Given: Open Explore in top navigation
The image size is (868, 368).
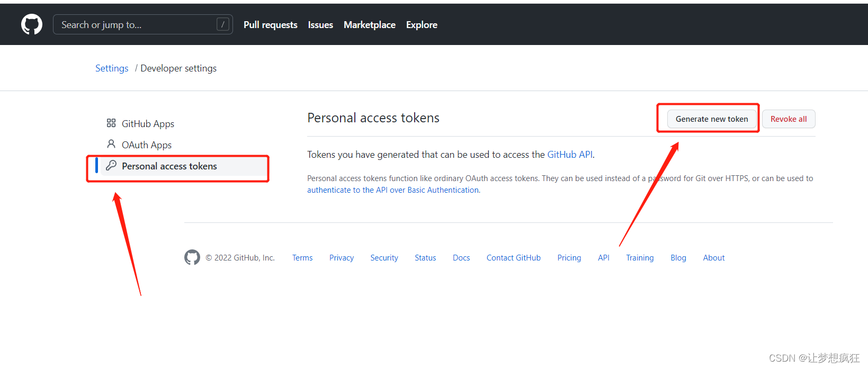Looking at the screenshot, I should click(x=422, y=25).
